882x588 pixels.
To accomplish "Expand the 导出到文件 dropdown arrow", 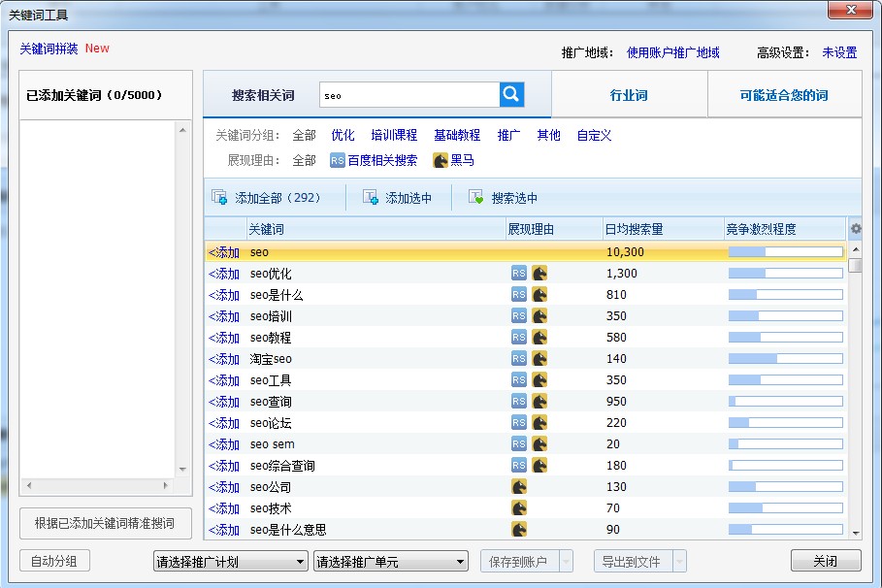I will point(680,561).
